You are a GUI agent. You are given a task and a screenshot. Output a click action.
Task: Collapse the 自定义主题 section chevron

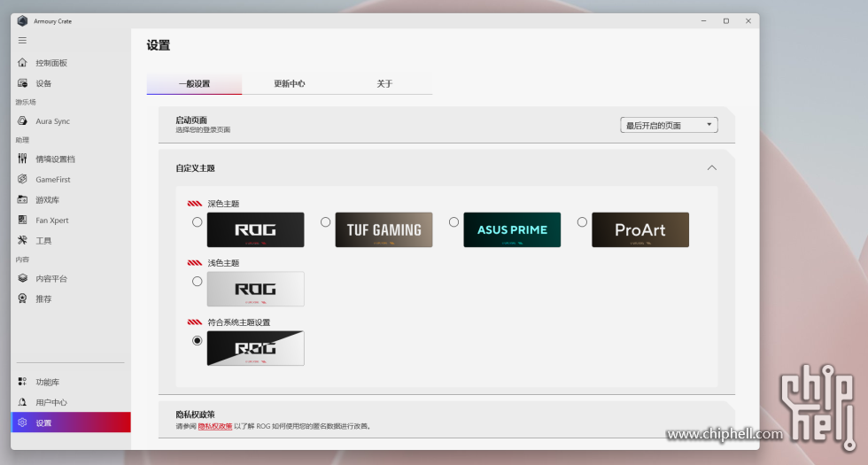pyautogui.click(x=712, y=167)
